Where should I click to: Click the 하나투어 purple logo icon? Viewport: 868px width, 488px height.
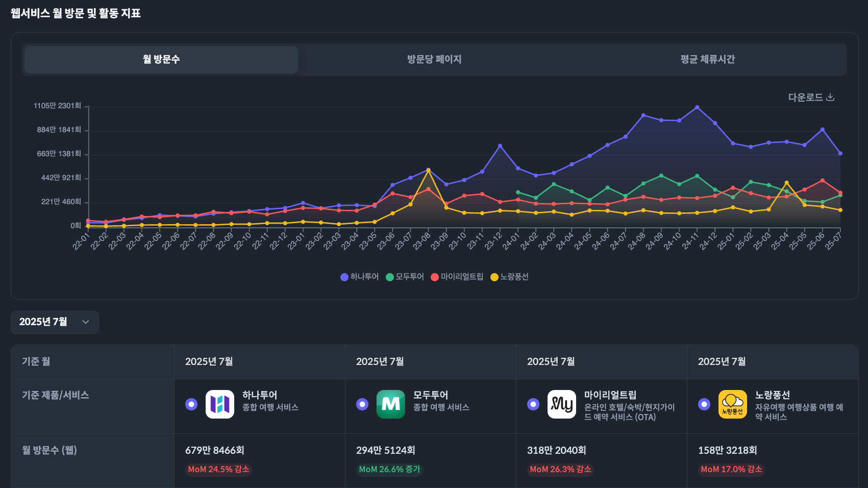click(x=219, y=404)
